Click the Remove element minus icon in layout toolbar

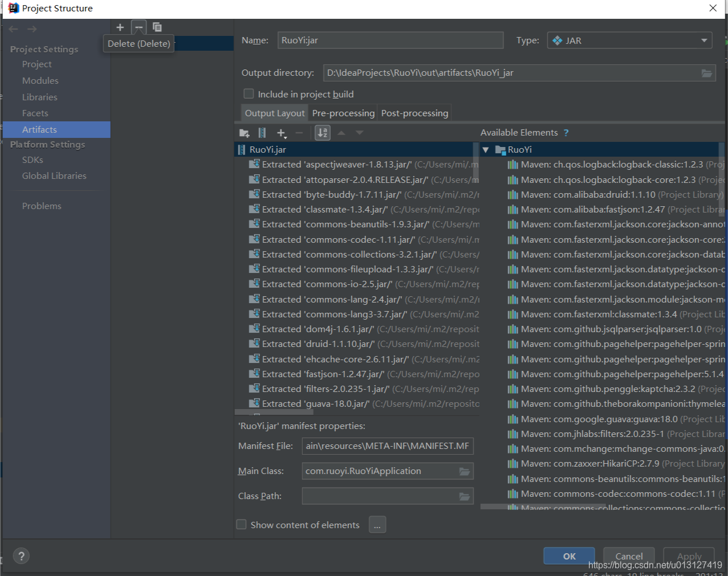tap(299, 133)
